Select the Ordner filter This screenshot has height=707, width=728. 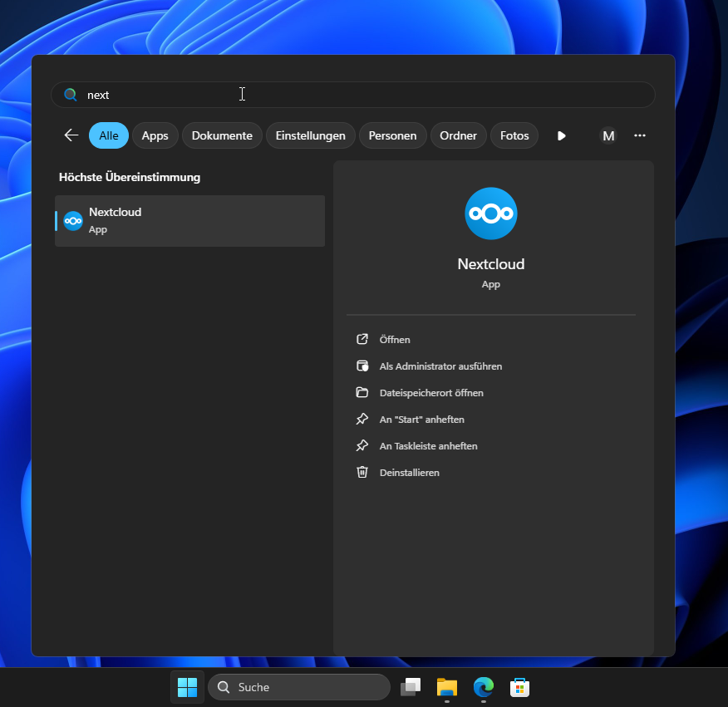point(458,135)
